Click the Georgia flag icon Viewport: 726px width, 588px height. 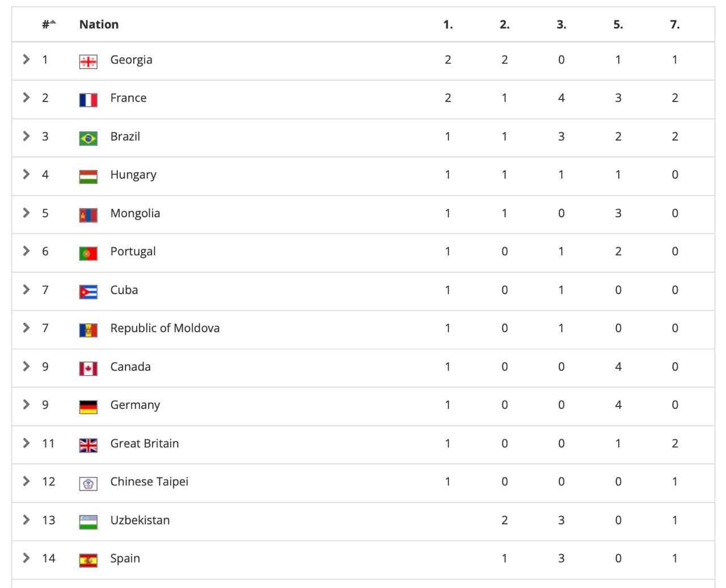88,61
